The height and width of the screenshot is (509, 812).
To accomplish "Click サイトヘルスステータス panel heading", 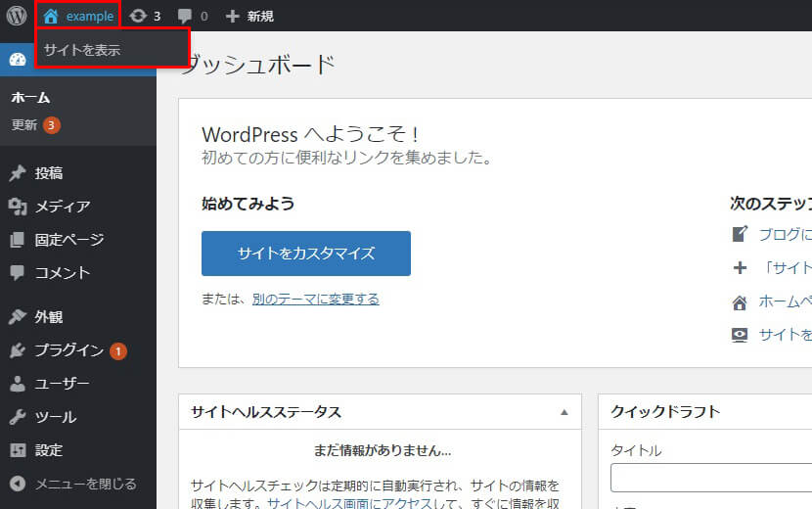I will point(266,412).
